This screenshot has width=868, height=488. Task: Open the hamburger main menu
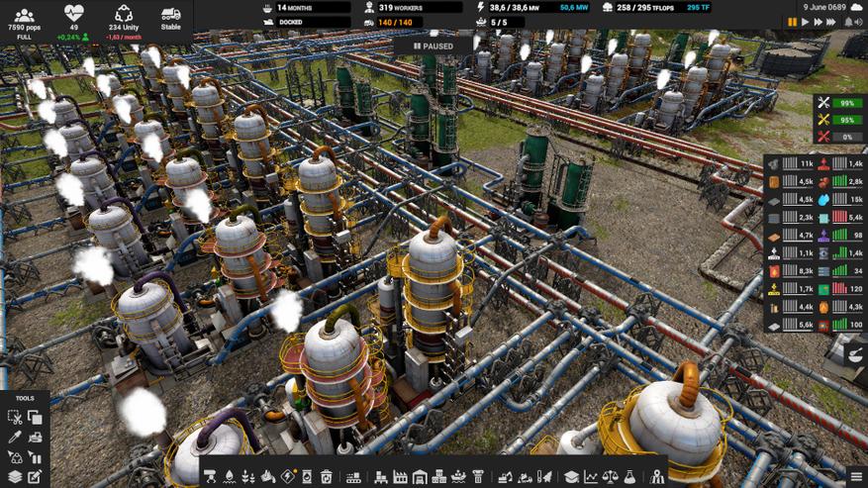(856, 477)
